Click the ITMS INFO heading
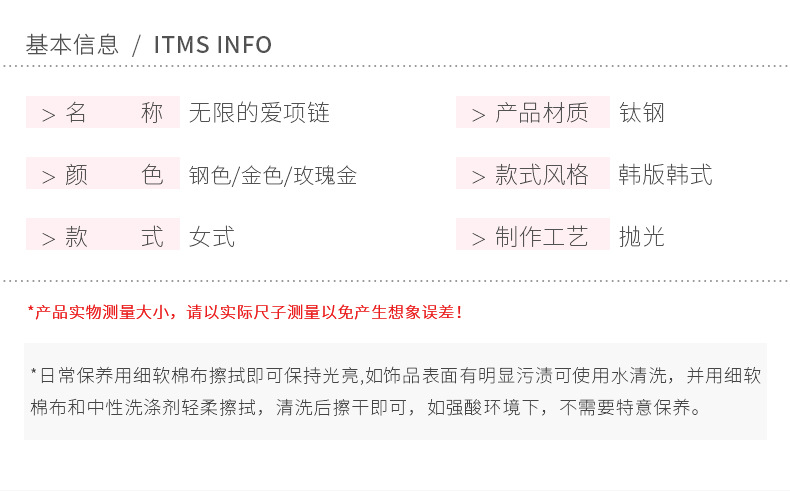790x491 pixels. pos(213,45)
